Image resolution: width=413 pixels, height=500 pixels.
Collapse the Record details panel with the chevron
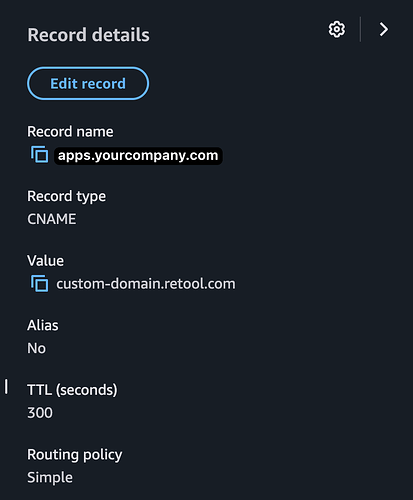[384, 30]
